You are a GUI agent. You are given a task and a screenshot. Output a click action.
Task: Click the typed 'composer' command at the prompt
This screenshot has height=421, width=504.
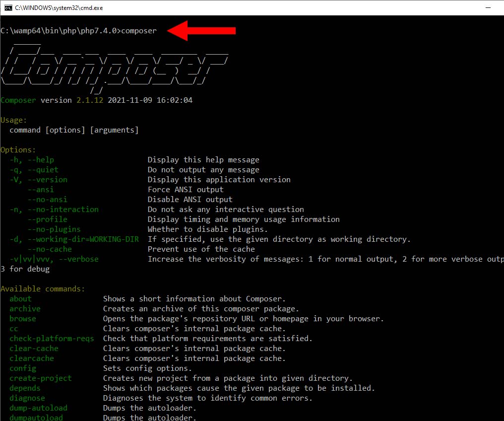139,31
